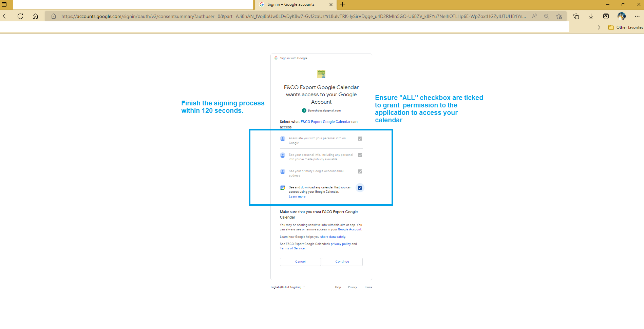
Task: Open the Other favorites folder
Action: (x=626, y=27)
